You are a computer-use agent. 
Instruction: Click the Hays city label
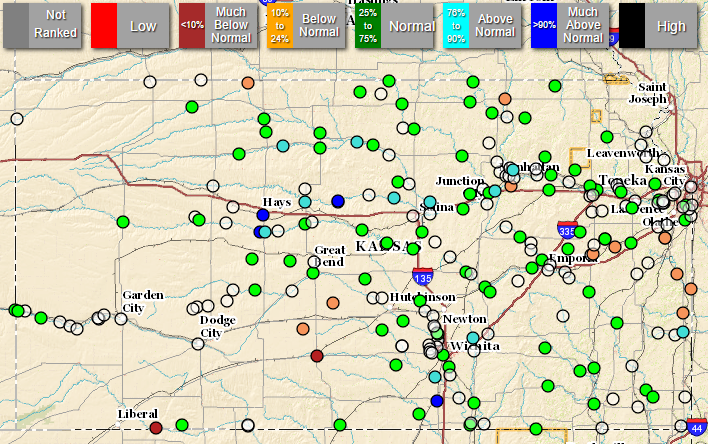277,202
